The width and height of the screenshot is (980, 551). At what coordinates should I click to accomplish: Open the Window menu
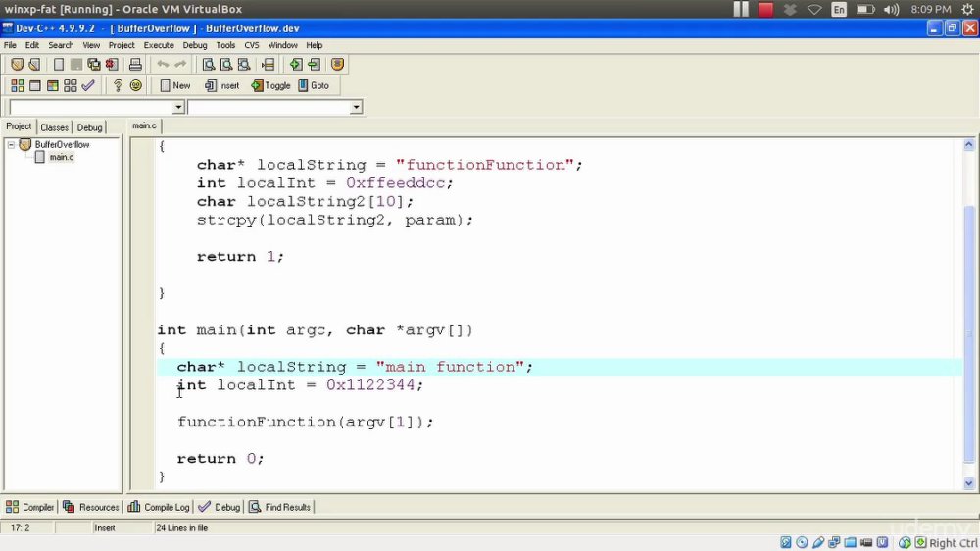(x=282, y=45)
